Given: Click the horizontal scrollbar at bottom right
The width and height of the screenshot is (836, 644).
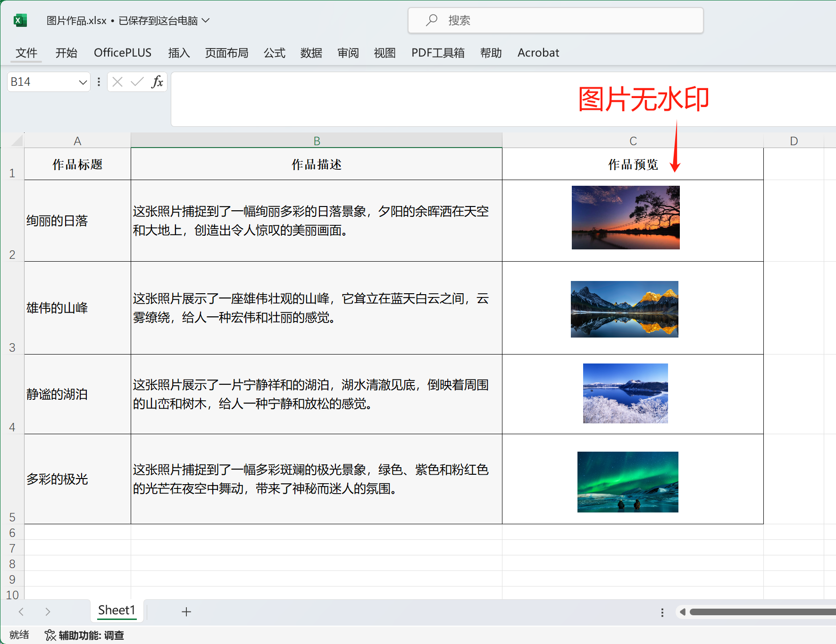Looking at the screenshot, I should click(x=755, y=611).
